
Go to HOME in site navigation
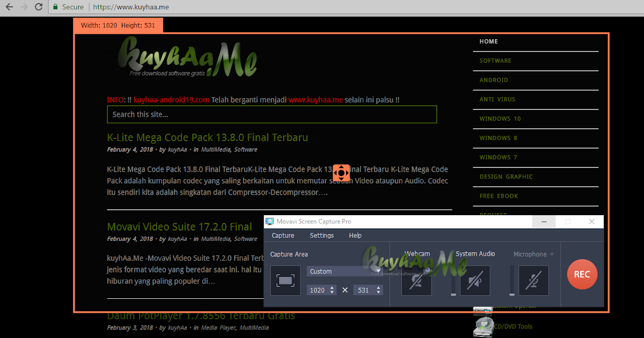click(x=489, y=41)
